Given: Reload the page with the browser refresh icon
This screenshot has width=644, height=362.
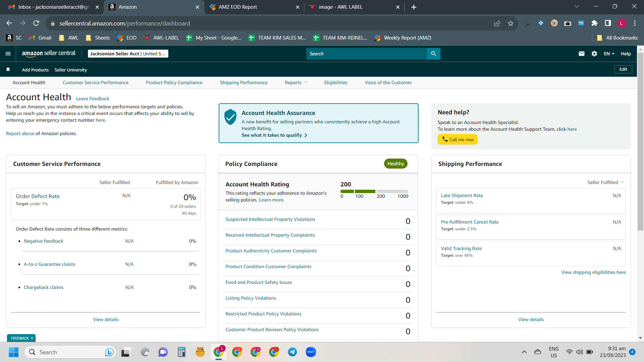Looking at the screenshot, I should click(x=36, y=23).
